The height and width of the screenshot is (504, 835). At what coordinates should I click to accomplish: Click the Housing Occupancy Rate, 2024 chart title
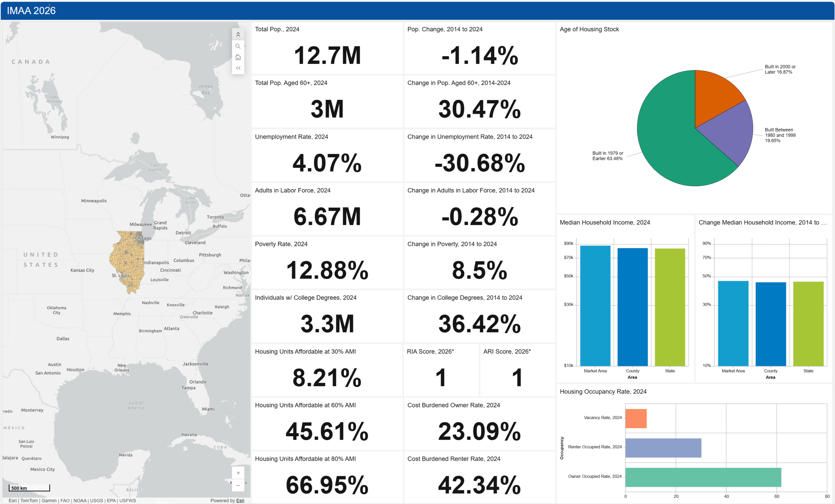[603, 391]
